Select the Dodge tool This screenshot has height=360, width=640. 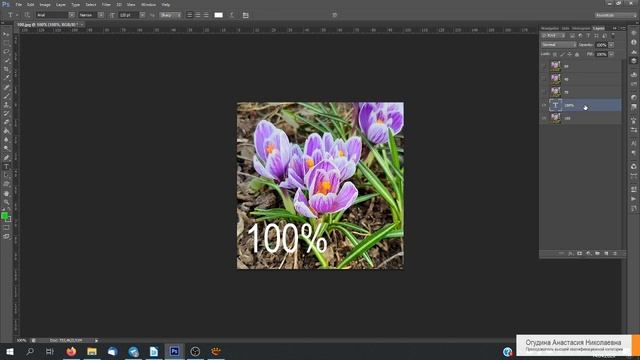coord(7,149)
